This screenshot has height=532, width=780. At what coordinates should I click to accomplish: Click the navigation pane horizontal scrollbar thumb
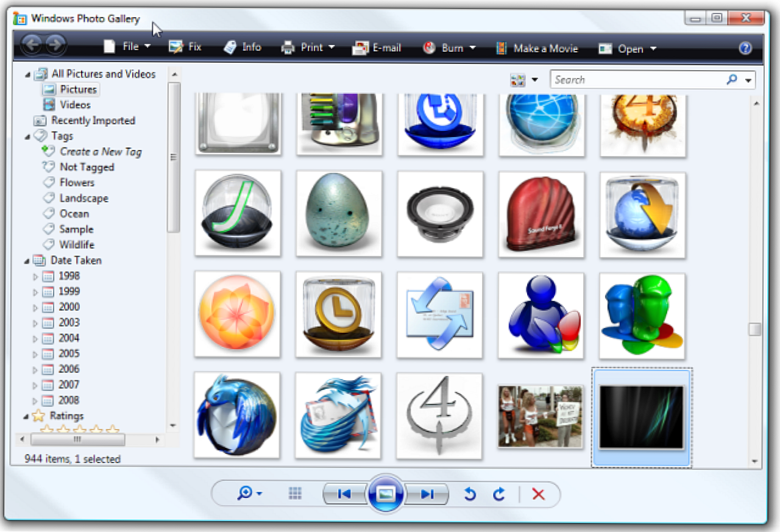tap(77, 439)
